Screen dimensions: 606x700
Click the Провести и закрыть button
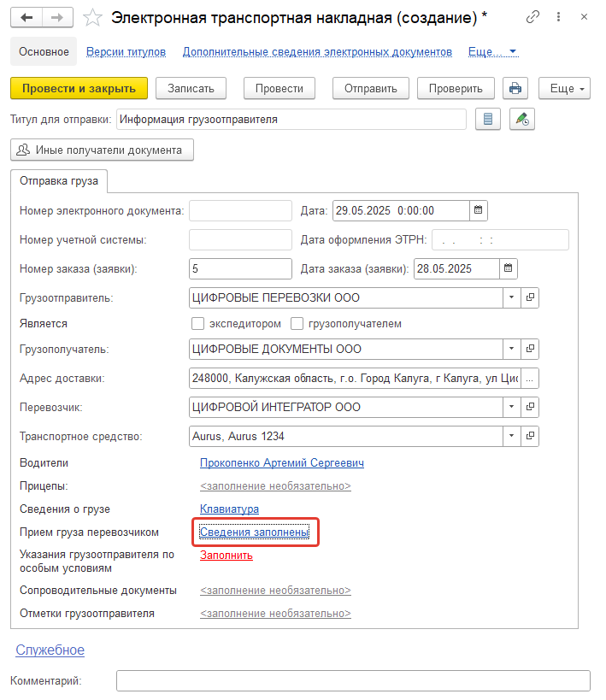pyautogui.click(x=79, y=88)
